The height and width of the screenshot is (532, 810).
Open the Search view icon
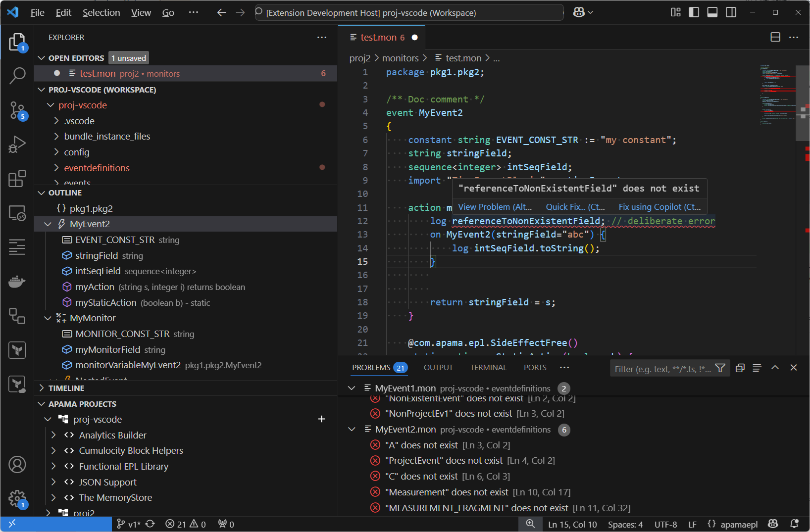point(17,76)
